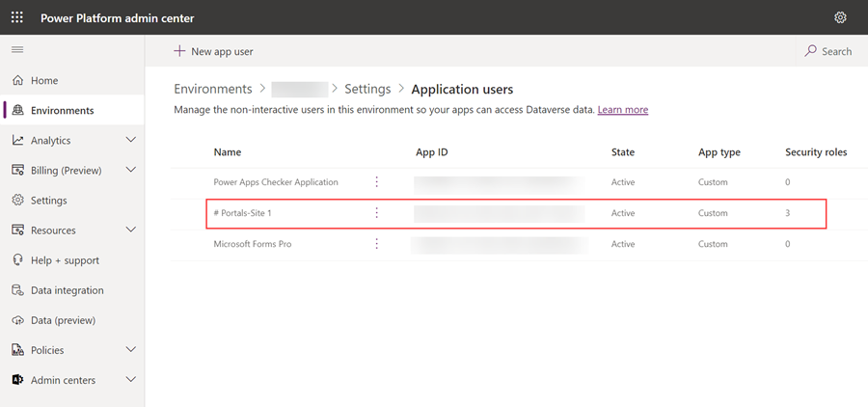Click the Search magnifier icon
This screenshot has width=868, height=407.
[x=811, y=51]
